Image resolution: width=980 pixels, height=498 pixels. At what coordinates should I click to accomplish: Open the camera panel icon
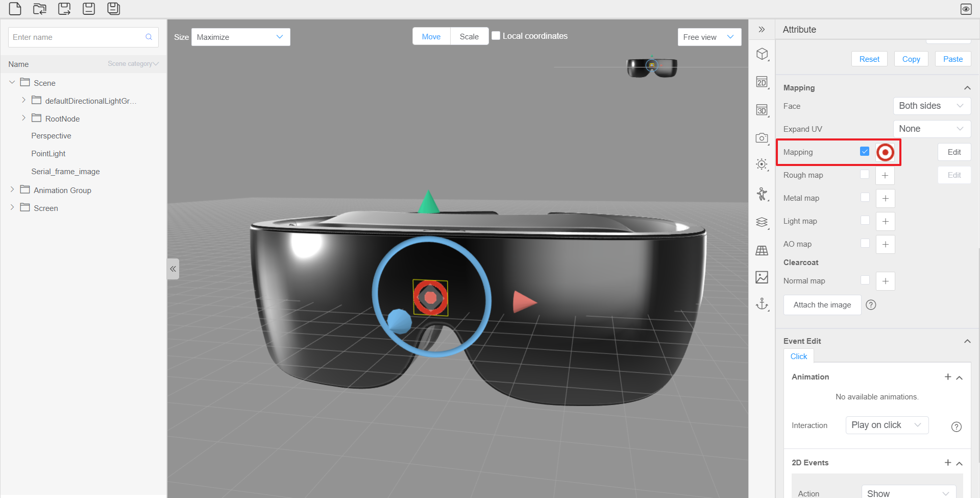point(762,138)
